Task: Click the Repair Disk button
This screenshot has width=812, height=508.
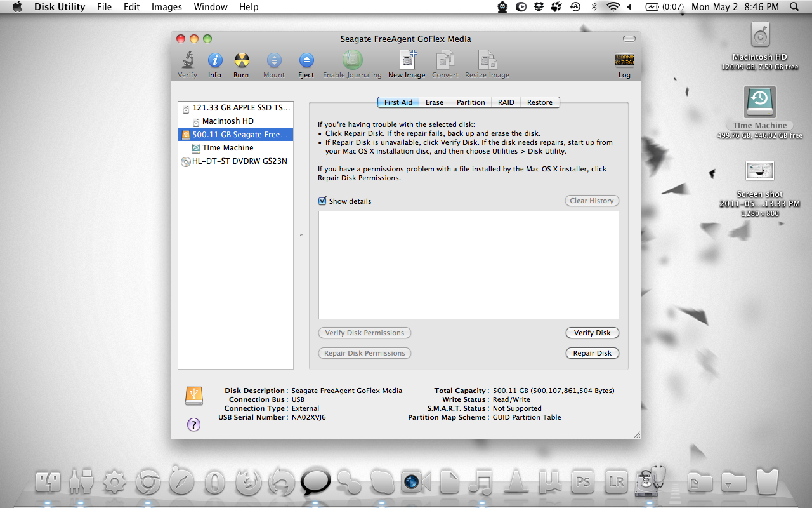Action: click(593, 353)
